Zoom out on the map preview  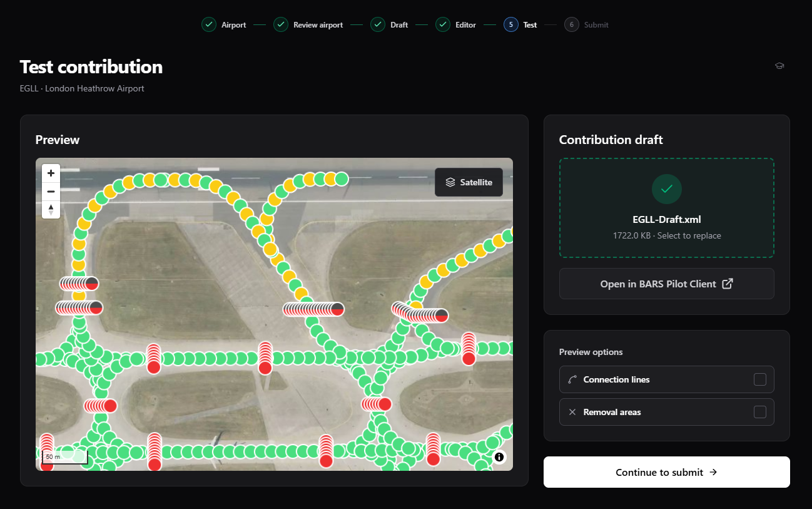[51, 192]
